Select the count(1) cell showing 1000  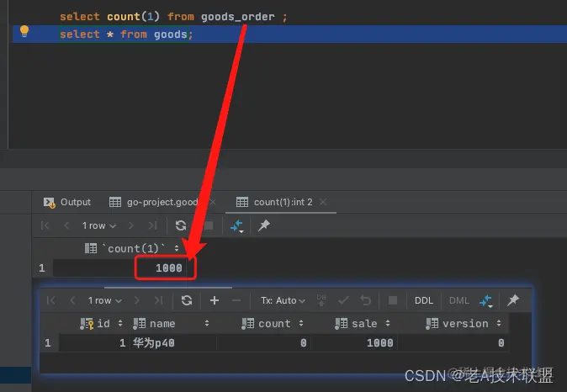coord(119,268)
